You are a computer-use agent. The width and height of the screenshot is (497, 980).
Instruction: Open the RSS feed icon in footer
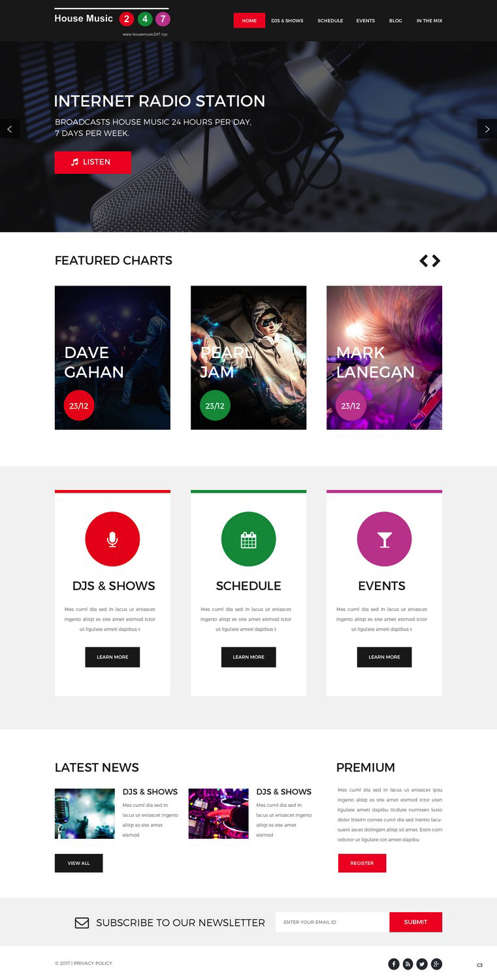pos(408,964)
